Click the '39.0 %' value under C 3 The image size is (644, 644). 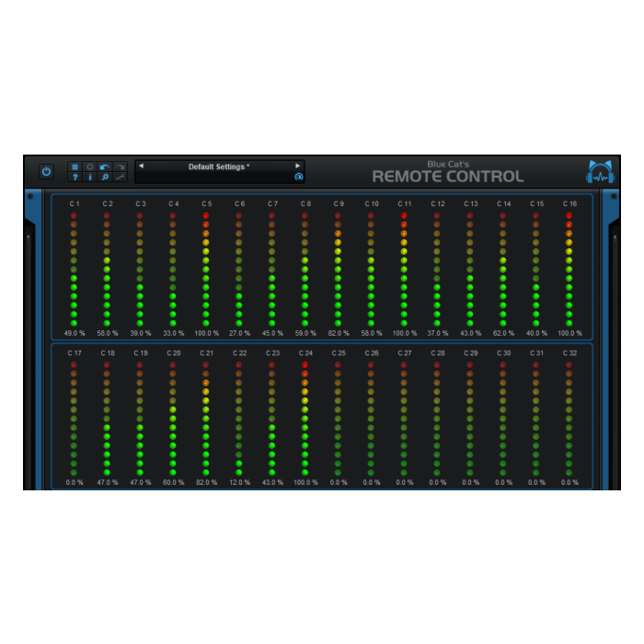[141, 333]
